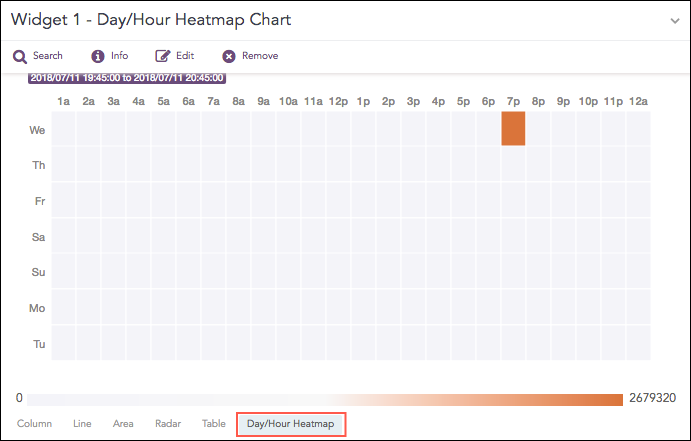The width and height of the screenshot is (691, 441).
Task: Show the Table view tab
Action: [x=213, y=424]
